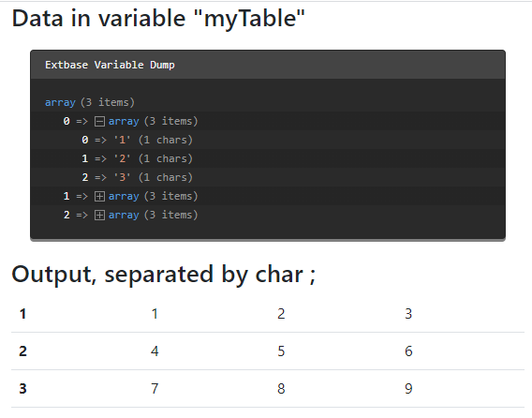Collapse the expanded array at index 0
532x418 pixels.
pos(99,121)
